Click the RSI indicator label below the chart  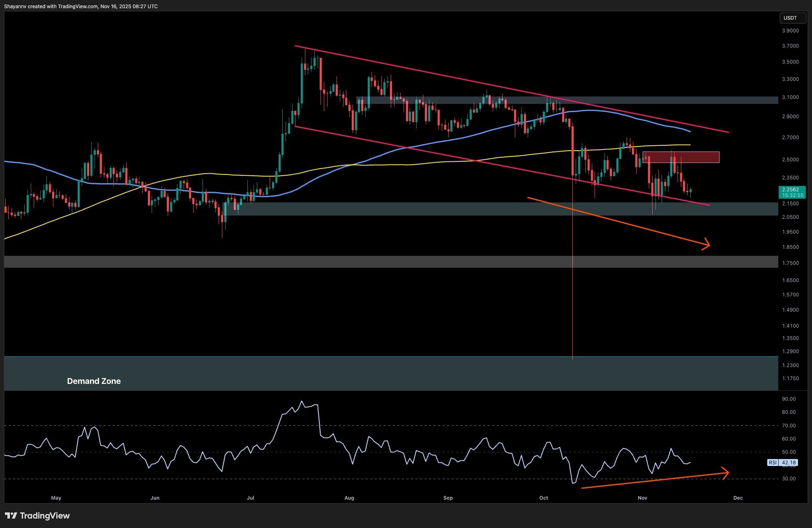[773, 462]
